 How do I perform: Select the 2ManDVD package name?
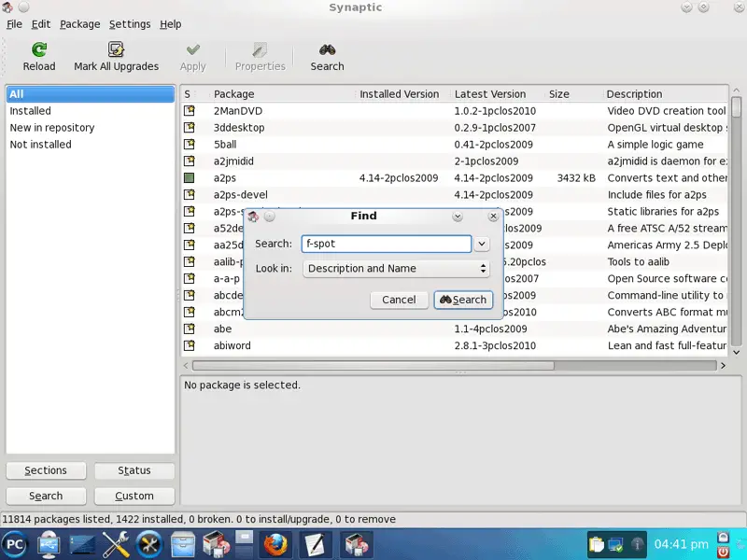point(238,111)
